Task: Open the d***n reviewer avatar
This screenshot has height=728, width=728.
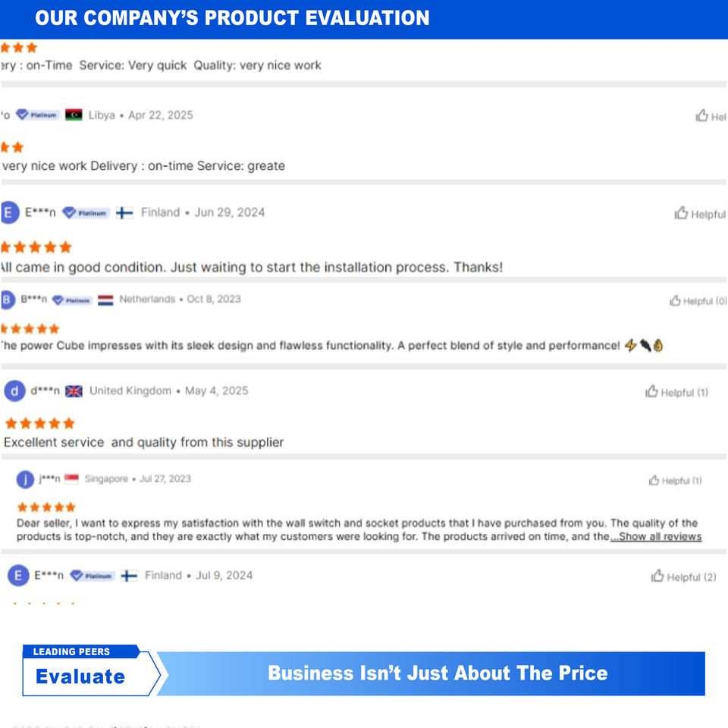Action: click(14, 391)
